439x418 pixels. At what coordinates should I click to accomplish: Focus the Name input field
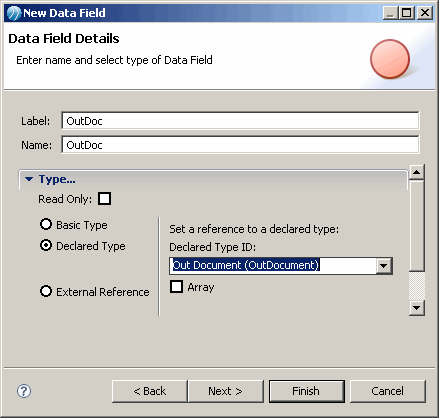(240, 144)
